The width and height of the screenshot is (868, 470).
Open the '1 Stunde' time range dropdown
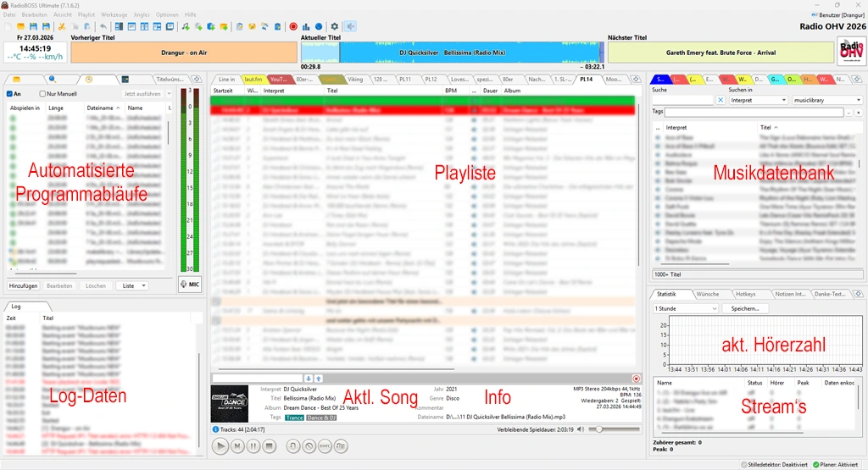(685, 308)
